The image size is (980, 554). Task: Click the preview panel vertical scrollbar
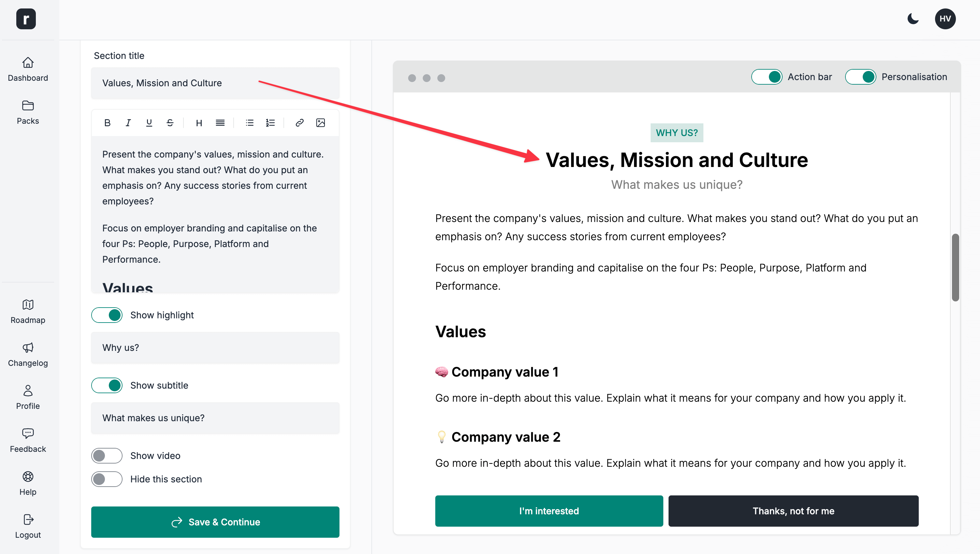tap(955, 268)
